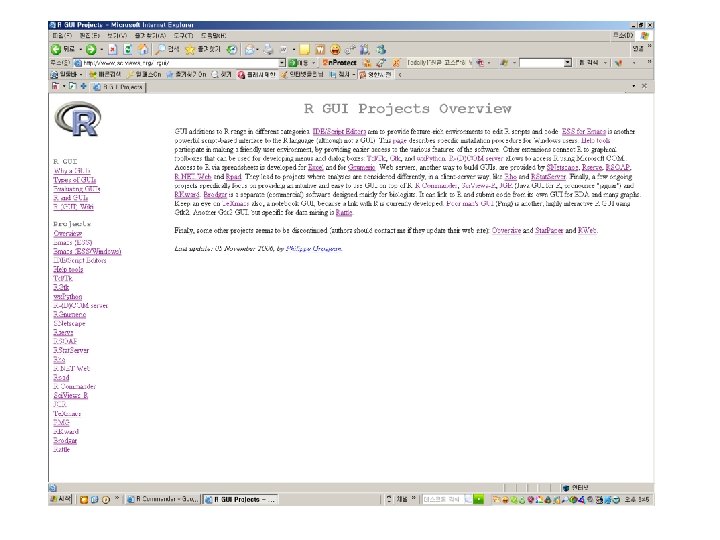Click the green Forward arrow button

point(91,49)
